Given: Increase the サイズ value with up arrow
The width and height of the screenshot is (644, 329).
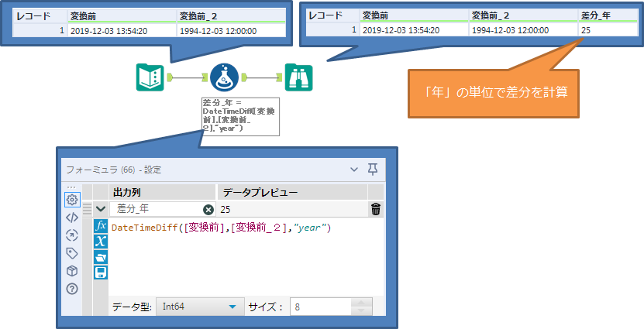Looking at the screenshot, I should point(361,303).
